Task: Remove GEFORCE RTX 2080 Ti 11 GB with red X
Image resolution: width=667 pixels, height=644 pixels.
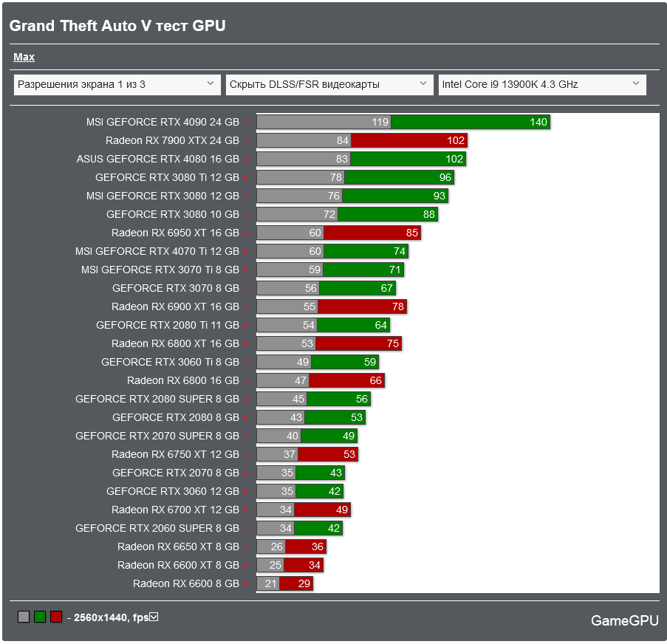Action: tap(246, 326)
